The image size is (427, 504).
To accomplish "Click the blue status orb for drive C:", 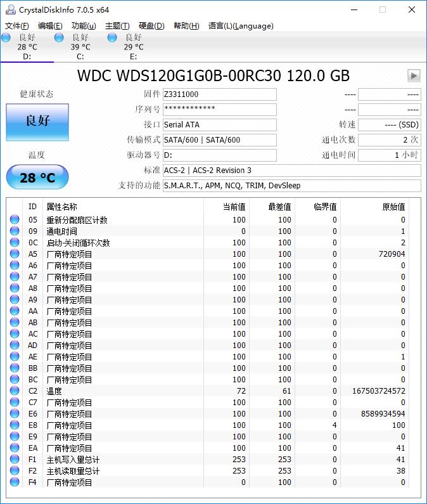I will coord(59,37).
